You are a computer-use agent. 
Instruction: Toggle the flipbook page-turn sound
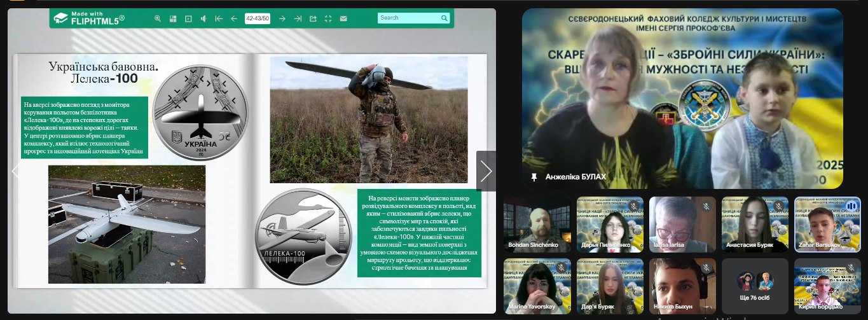click(203, 18)
